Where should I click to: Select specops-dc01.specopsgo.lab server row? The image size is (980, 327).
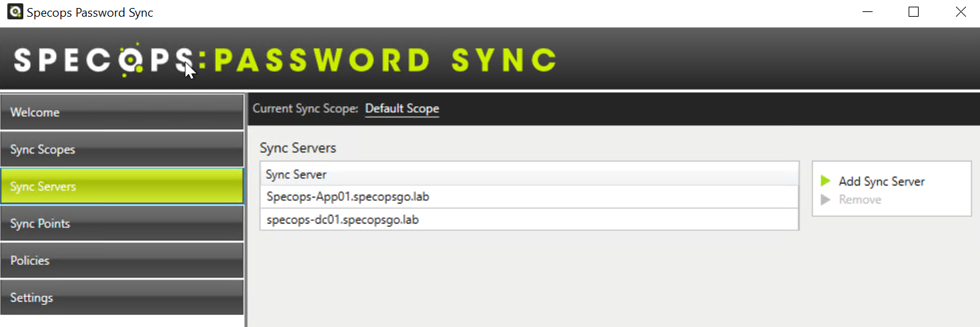coord(529,219)
